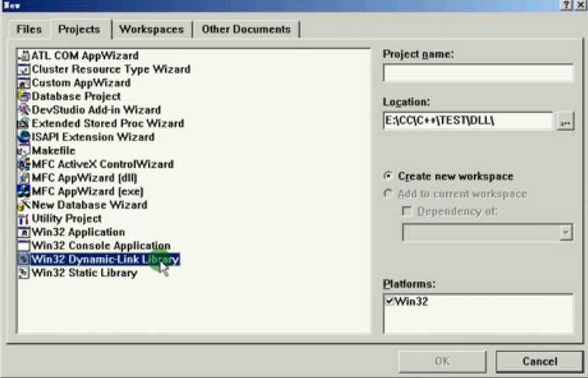Click the MFC AppWizard (dll) icon
The width and height of the screenshot is (588, 378).
pyautogui.click(x=23, y=178)
